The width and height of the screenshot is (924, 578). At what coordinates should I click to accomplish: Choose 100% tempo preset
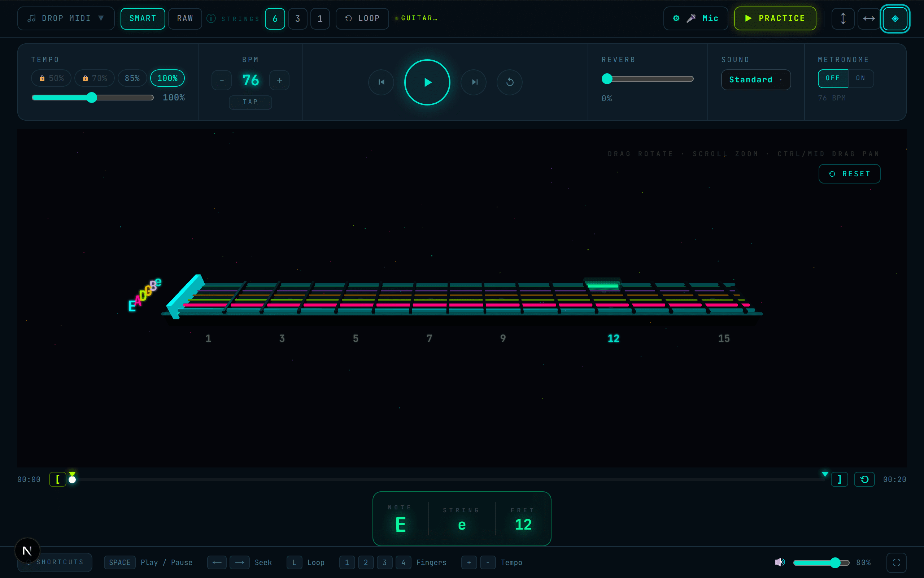[x=167, y=78]
